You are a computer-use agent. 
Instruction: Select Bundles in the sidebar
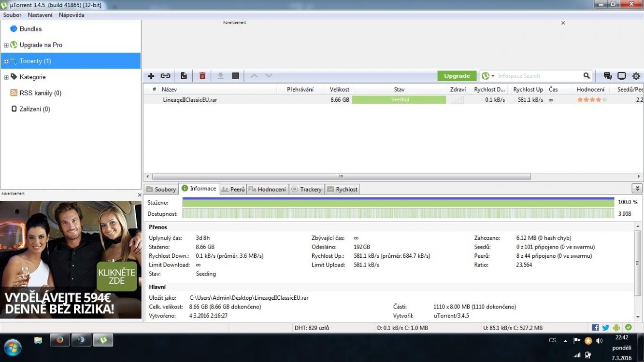tap(30, 29)
